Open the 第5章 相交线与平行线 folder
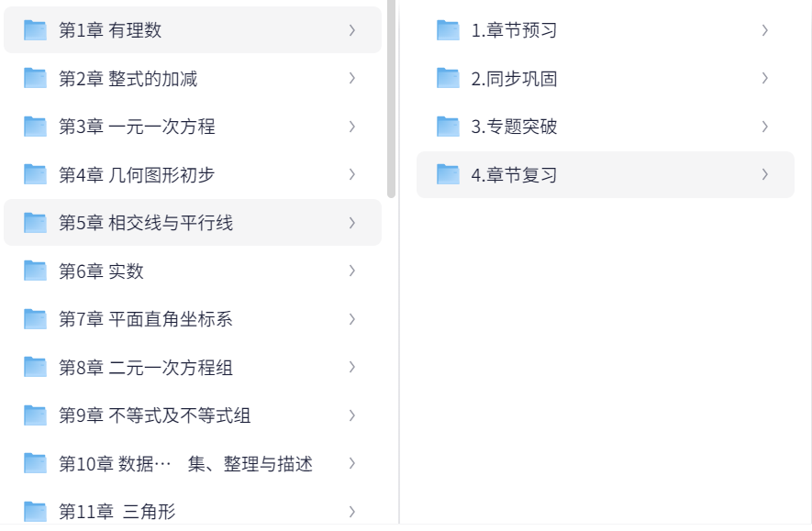 146,223
